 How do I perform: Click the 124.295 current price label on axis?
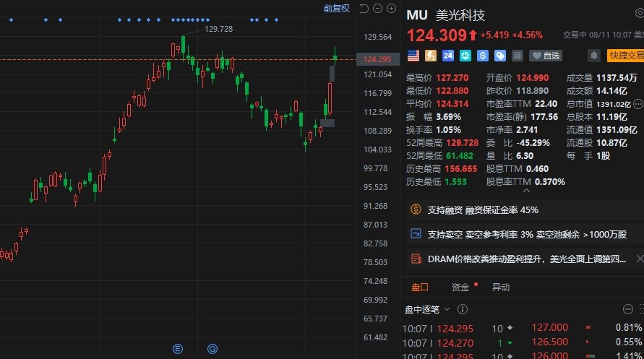tap(377, 59)
